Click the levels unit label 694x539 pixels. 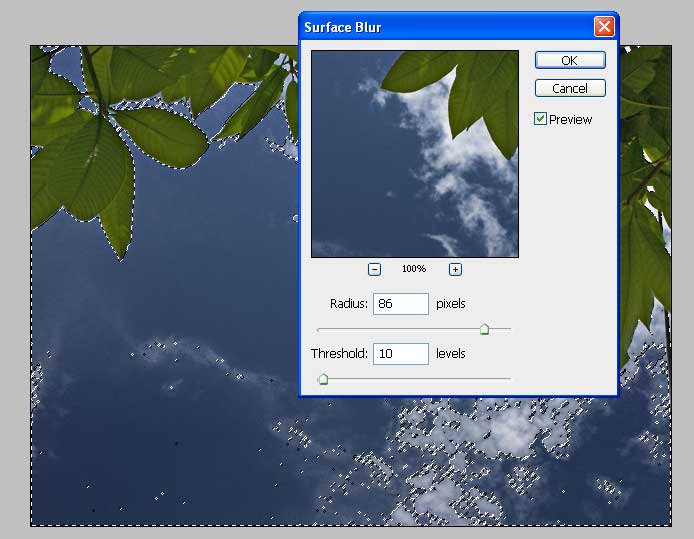pos(451,354)
